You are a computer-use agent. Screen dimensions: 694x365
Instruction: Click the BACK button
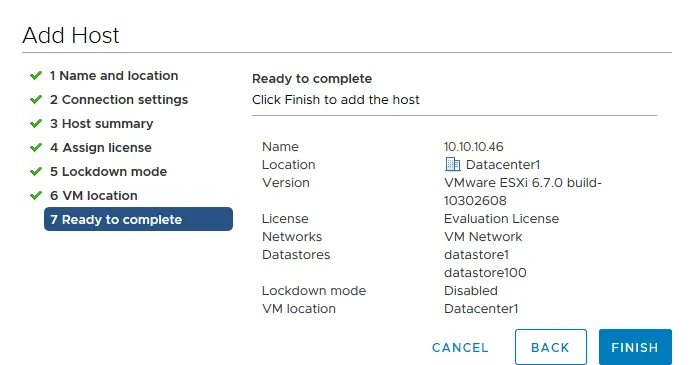(551, 347)
